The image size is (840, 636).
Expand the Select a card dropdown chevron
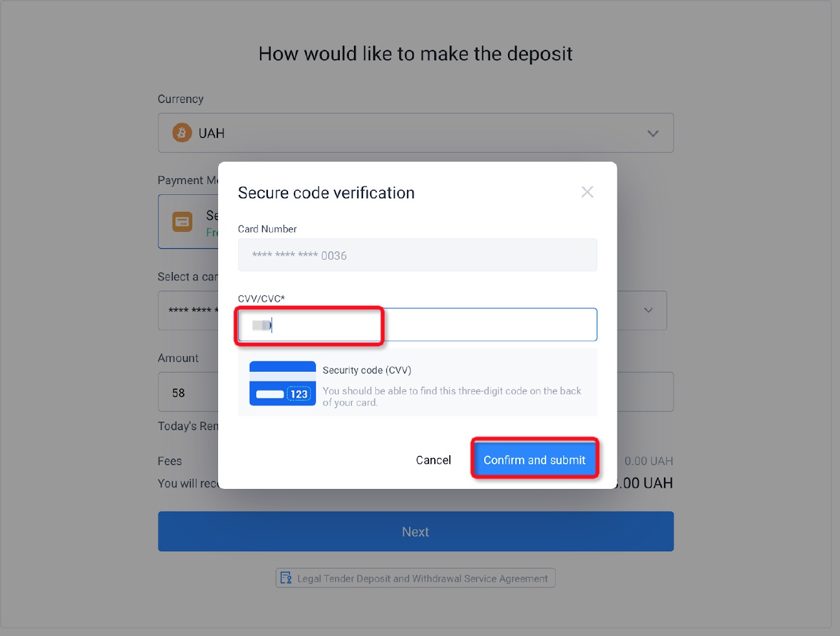click(648, 310)
